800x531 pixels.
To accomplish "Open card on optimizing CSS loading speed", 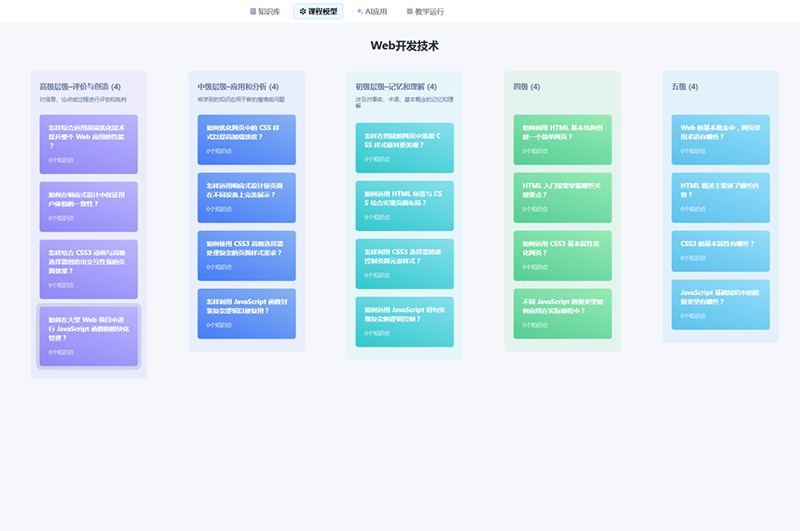I will click(x=246, y=139).
